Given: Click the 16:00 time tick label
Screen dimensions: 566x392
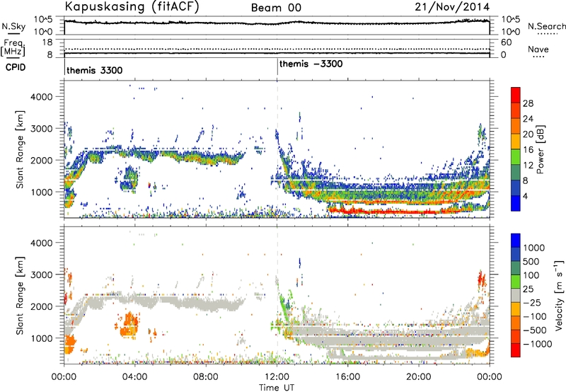Looking at the screenshot, I should coord(347,377).
